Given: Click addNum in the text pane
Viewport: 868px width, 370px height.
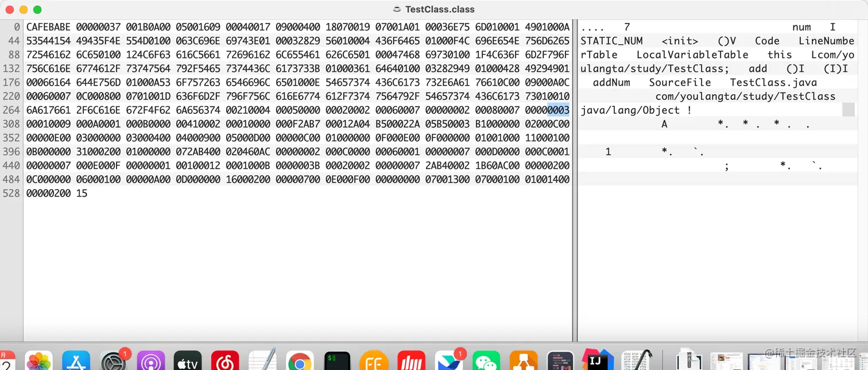Looking at the screenshot, I should [611, 82].
